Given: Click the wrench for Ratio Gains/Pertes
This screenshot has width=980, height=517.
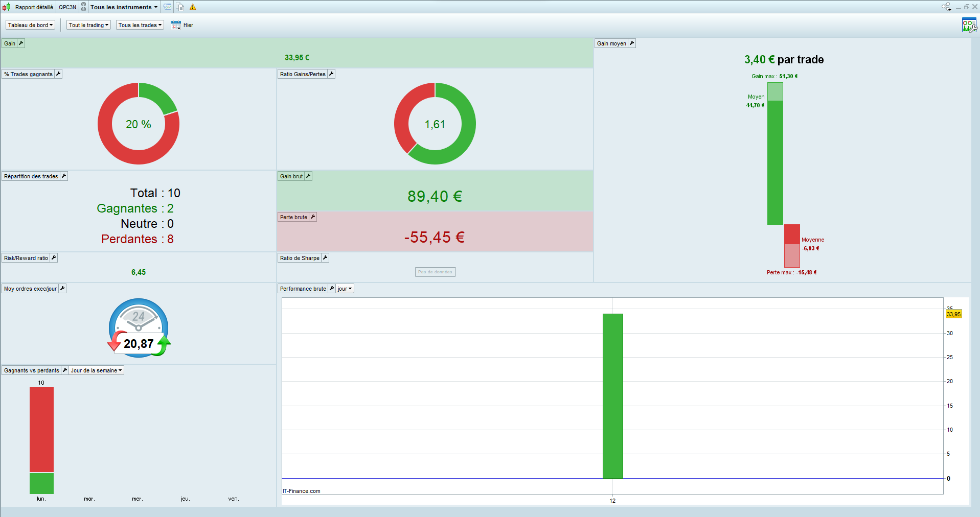Looking at the screenshot, I should [x=331, y=74].
